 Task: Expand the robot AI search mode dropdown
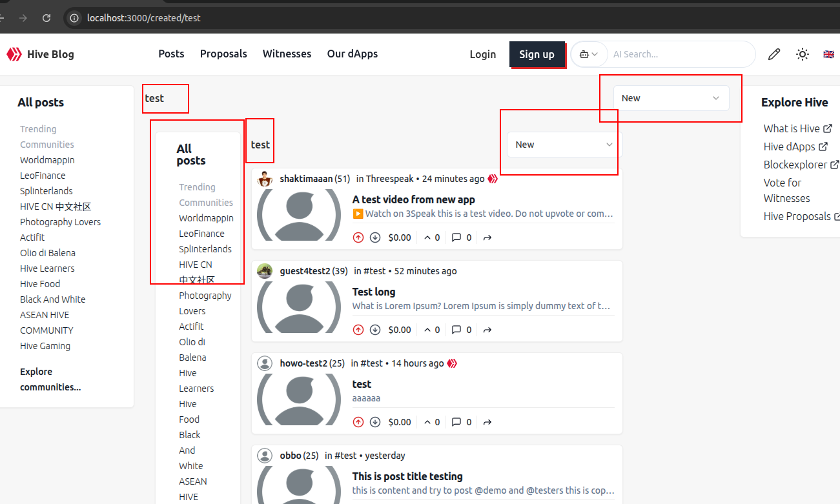click(589, 54)
